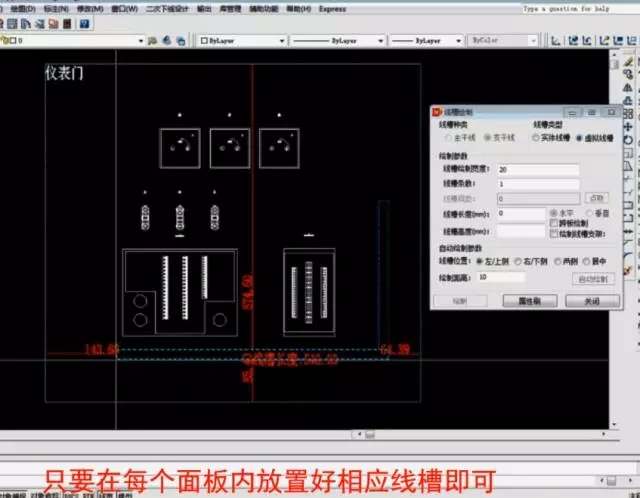Screen dimensions: 640x498
Task: Click the trough height input field
Action: (x=521, y=231)
